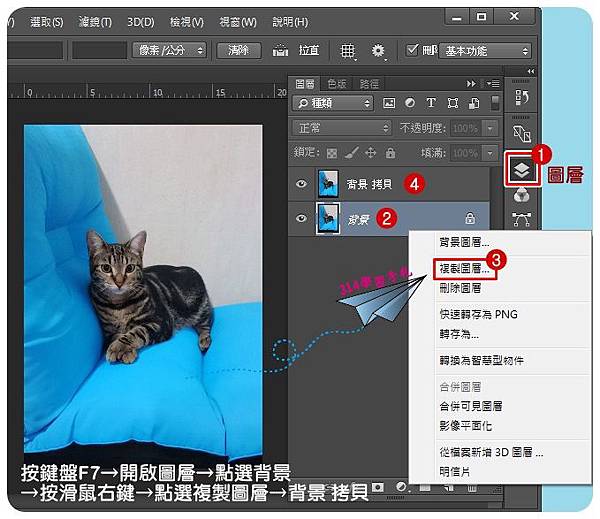Click the panel tabs overflow double-arrow
The height and width of the screenshot is (519, 600).
[471, 83]
